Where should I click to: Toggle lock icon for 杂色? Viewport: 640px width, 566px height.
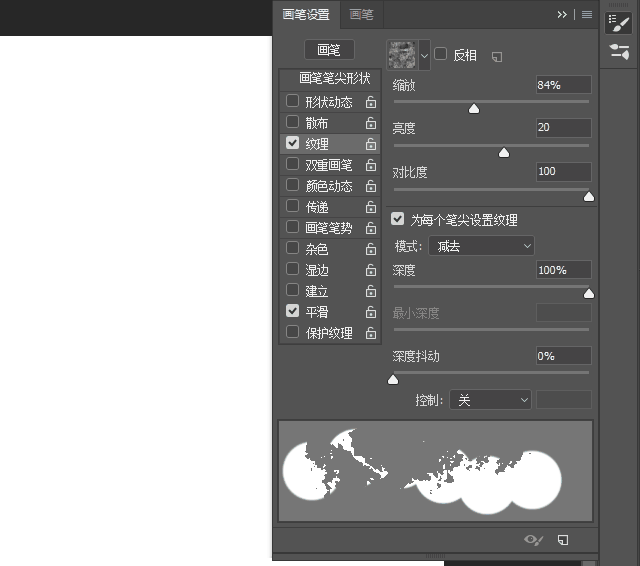(371, 249)
